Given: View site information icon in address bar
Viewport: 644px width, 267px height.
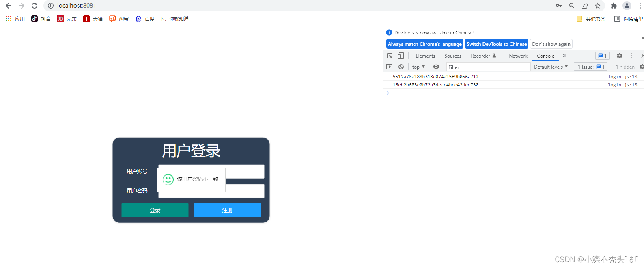Looking at the screenshot, I should click(x=51, y=6).
